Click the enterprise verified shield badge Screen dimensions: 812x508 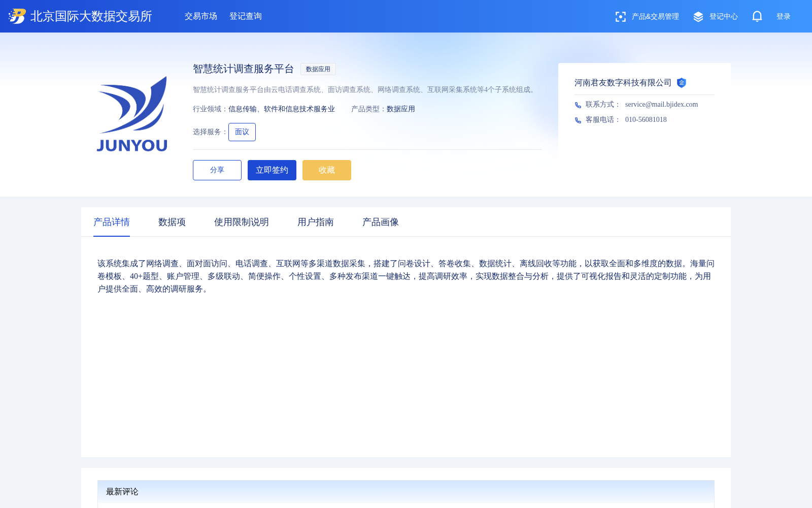[682, 83]
